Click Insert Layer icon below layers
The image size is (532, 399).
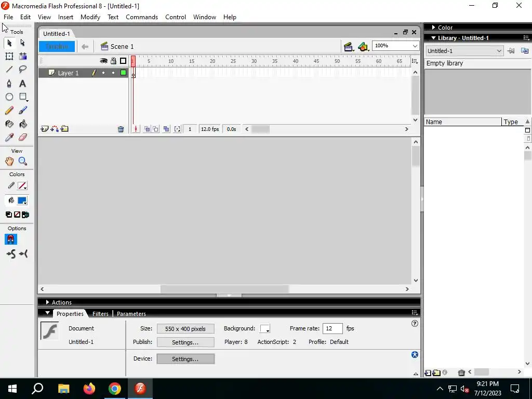44,129
